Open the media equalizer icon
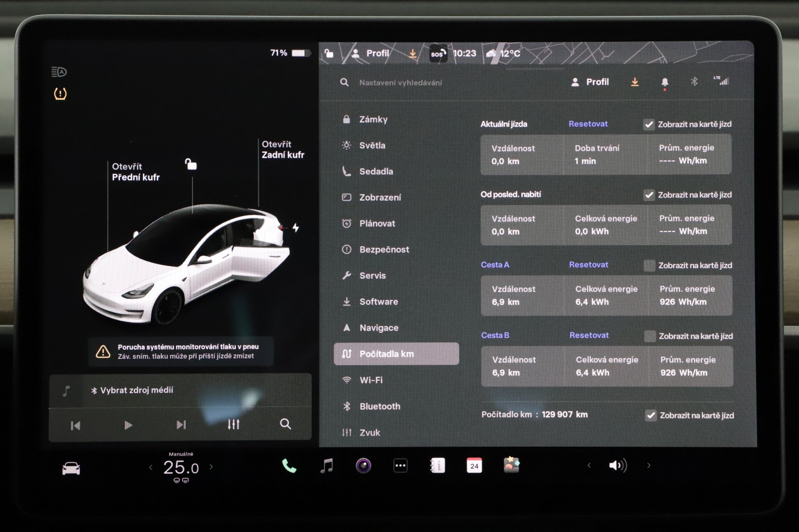799x532 pixels. pos(233,424)
